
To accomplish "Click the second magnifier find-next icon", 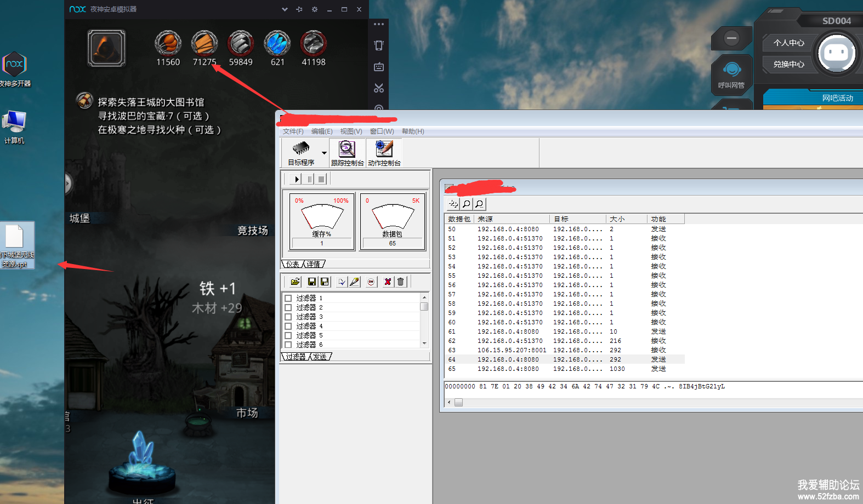I will click(479, 204).
